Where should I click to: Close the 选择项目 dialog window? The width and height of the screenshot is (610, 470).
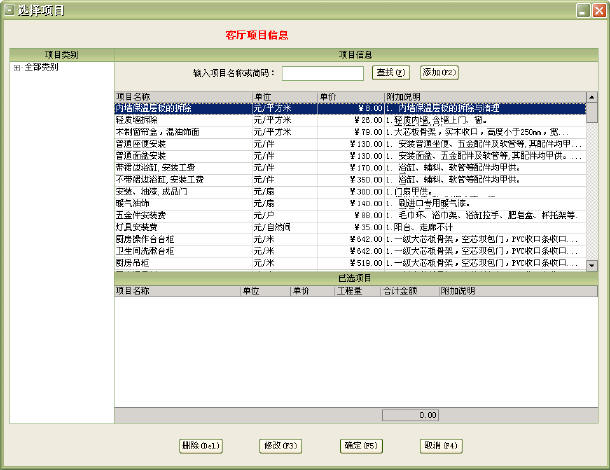(596, 9)
